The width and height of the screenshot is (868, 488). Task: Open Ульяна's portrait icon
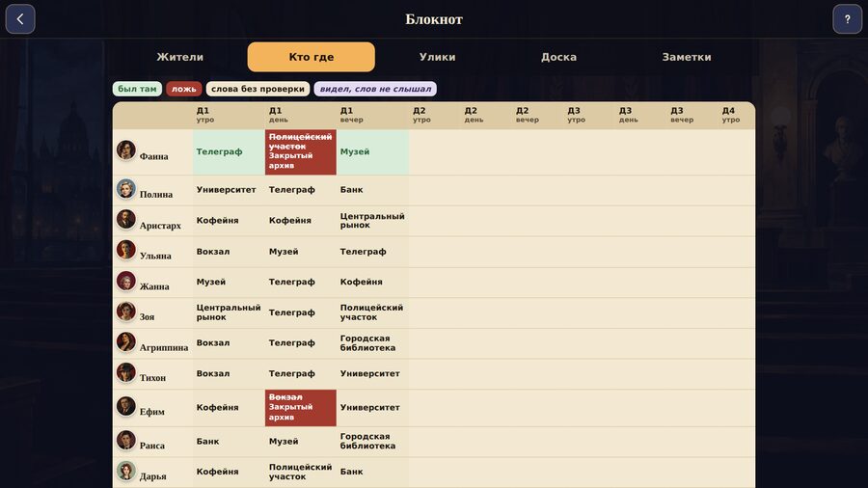tap(126, 250)
